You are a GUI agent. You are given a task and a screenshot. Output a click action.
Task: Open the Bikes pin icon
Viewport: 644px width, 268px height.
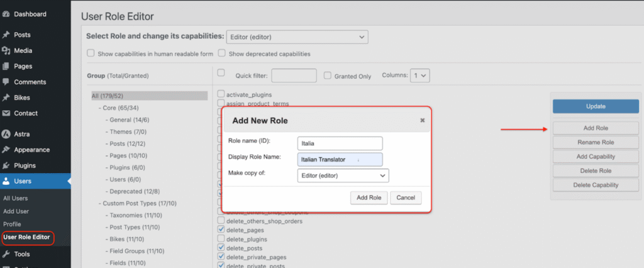[x=6, y=98]
